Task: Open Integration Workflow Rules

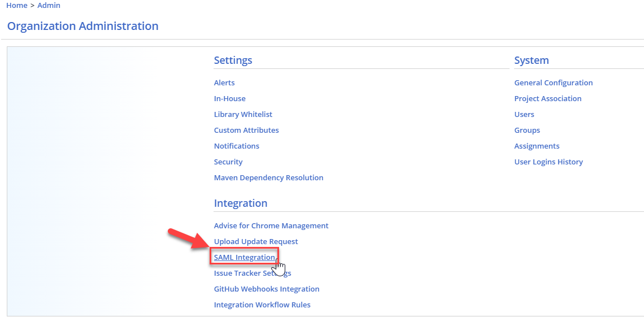Action: click(262, 305)
